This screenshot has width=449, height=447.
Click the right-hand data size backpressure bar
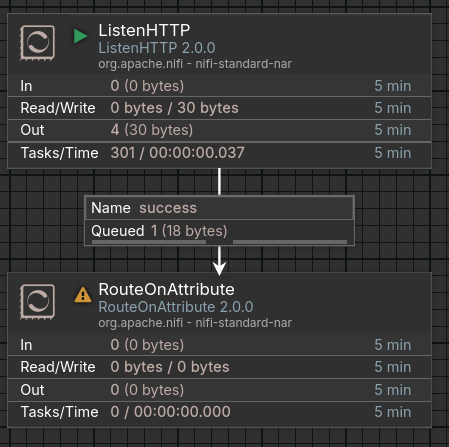pyautogui.click(x=290, y=242)
